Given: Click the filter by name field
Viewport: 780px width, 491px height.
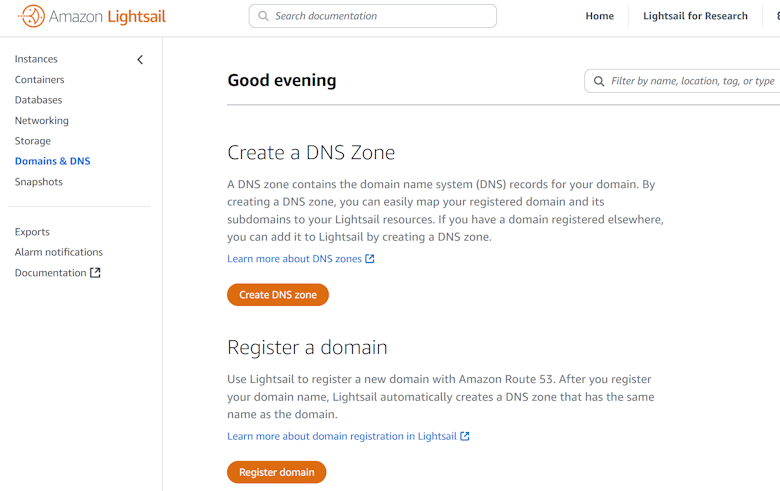Looking at the screenshot, I should pos(692,81).
